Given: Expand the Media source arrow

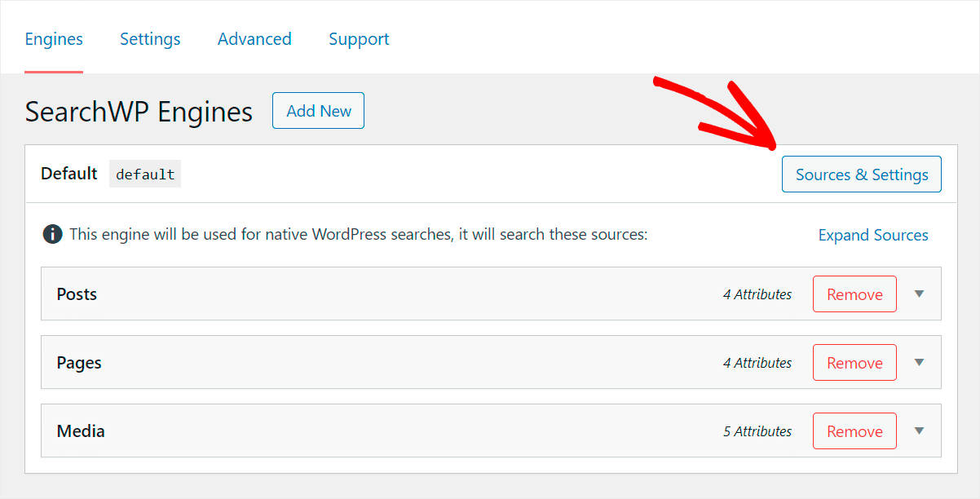Looking at the screenshot, I should click(x=919, y=431).
